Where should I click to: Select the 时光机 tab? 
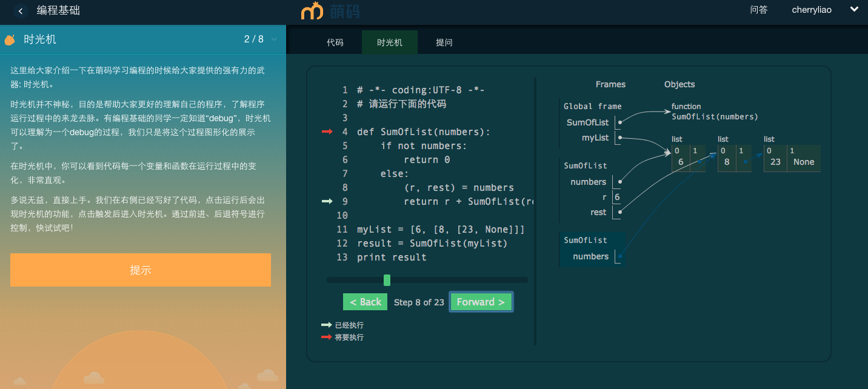(389, 42)
